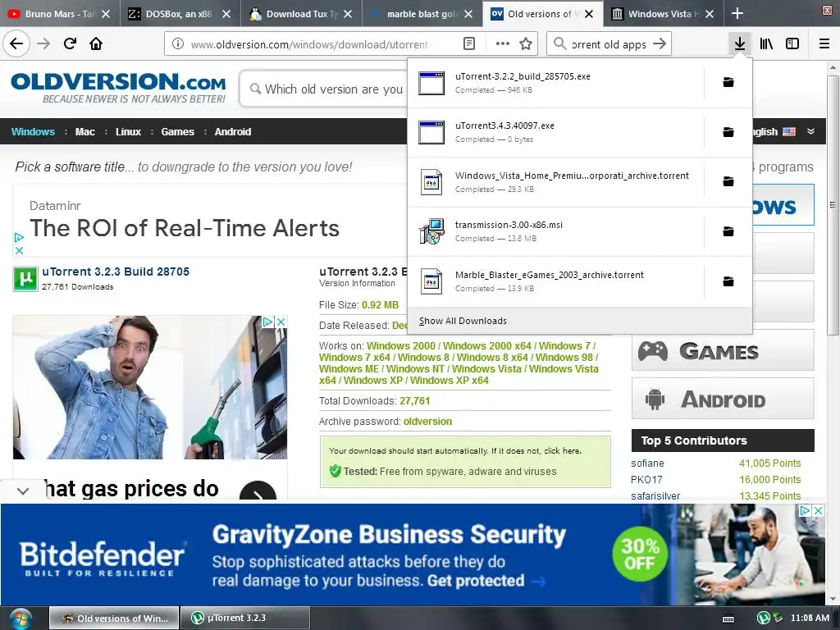Viewport: 840px width, 630px height.
Task: Click the browser search box
Action: 609,44
